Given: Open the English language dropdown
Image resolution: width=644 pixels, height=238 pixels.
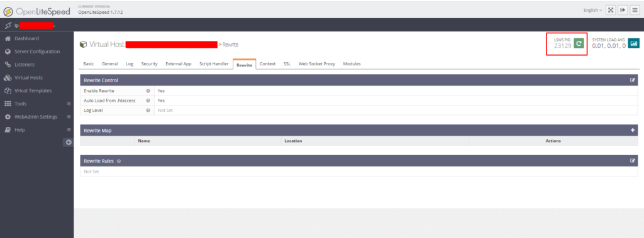Looking at the screenshot, I should point(592,10).
